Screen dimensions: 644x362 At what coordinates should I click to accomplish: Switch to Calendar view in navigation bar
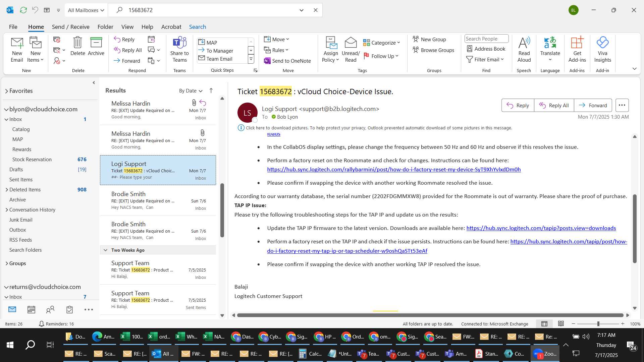31,309
